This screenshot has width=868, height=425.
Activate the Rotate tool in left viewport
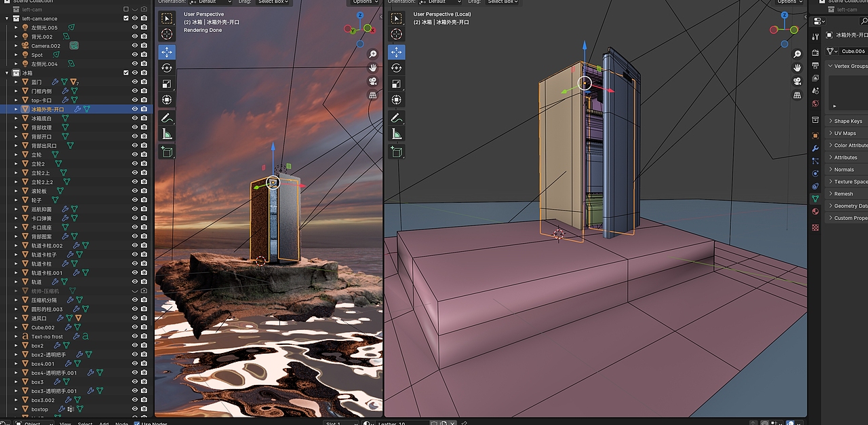[x=167, y=68]
